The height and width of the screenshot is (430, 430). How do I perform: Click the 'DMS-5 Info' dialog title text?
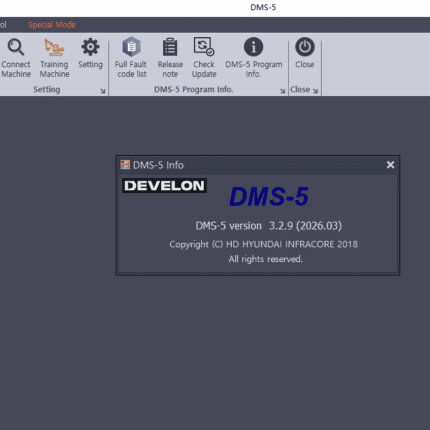point(158,165)
